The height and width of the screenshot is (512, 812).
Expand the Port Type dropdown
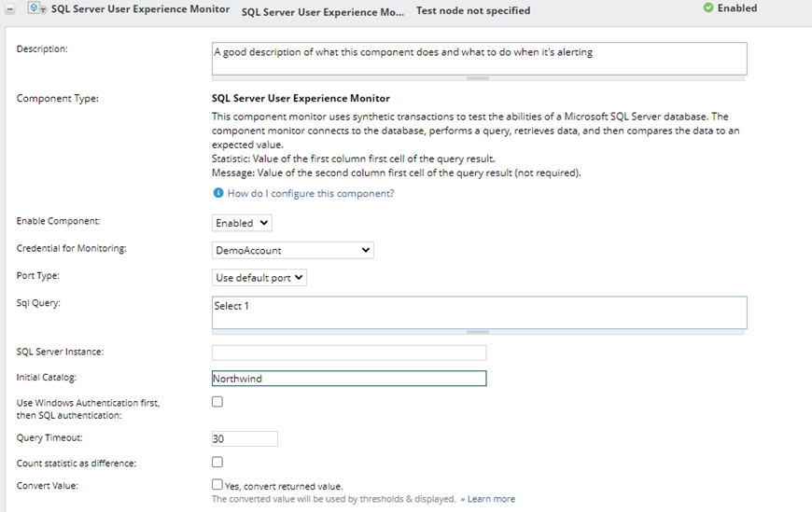coord(259,277)
